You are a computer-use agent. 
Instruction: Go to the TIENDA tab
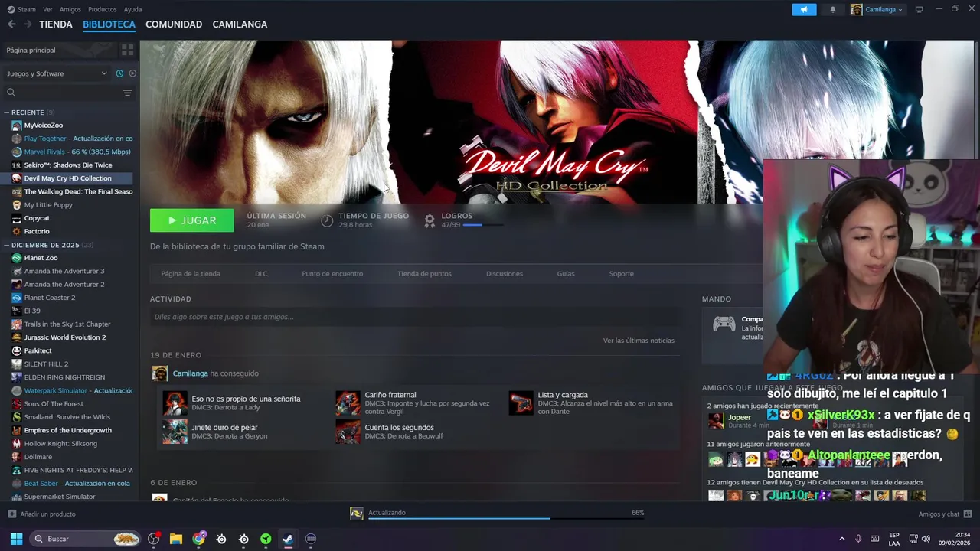tap(56, 24)
